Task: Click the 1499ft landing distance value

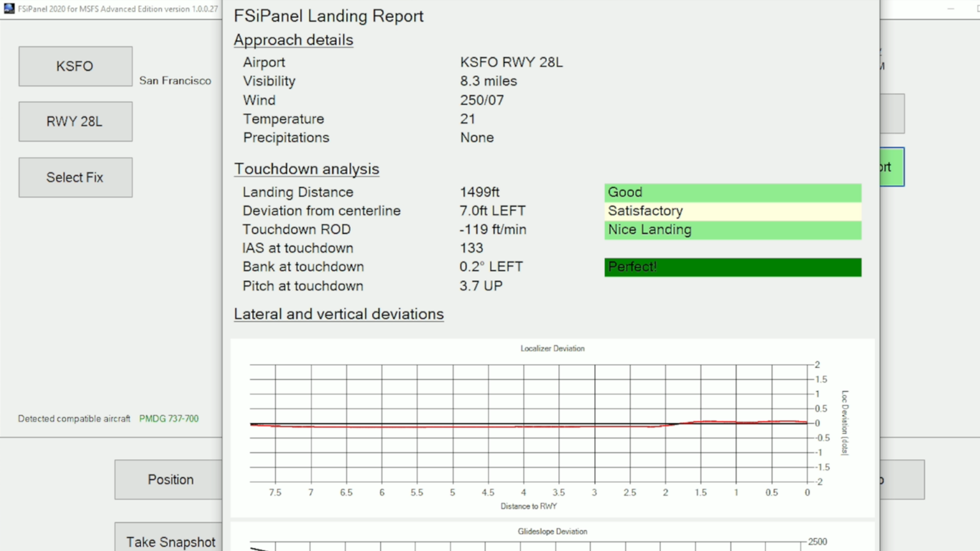Action: tap(479, 192)
